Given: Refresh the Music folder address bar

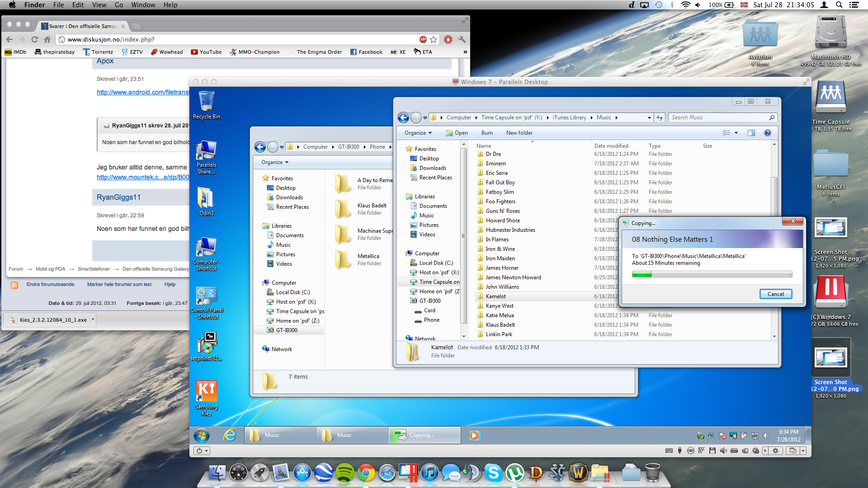Looking at the screenshot, I should [660, 117].
